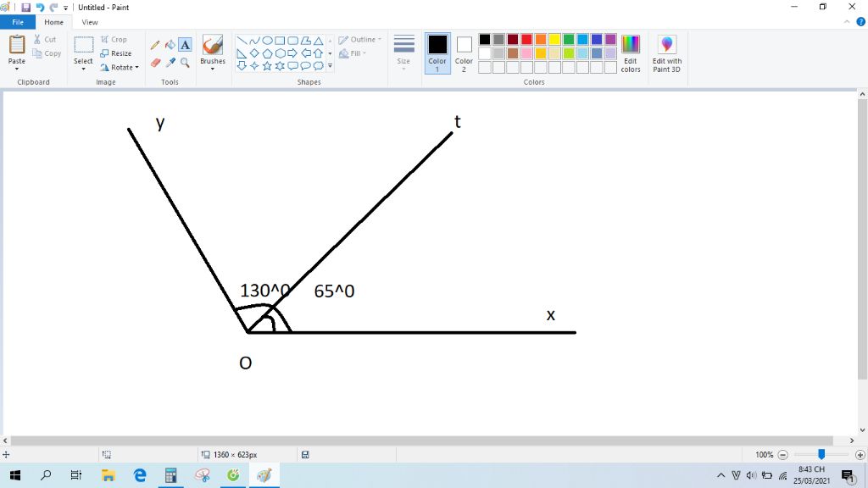Click the zoom out minus button
The height and width of the screenshot is (488, 868).
[782, 455]
